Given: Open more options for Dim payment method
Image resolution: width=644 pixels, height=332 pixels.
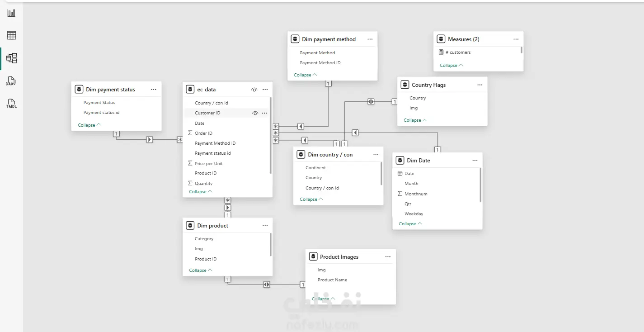Looking at the screenshot, I should pyautogui.click(x=370, y=39).
